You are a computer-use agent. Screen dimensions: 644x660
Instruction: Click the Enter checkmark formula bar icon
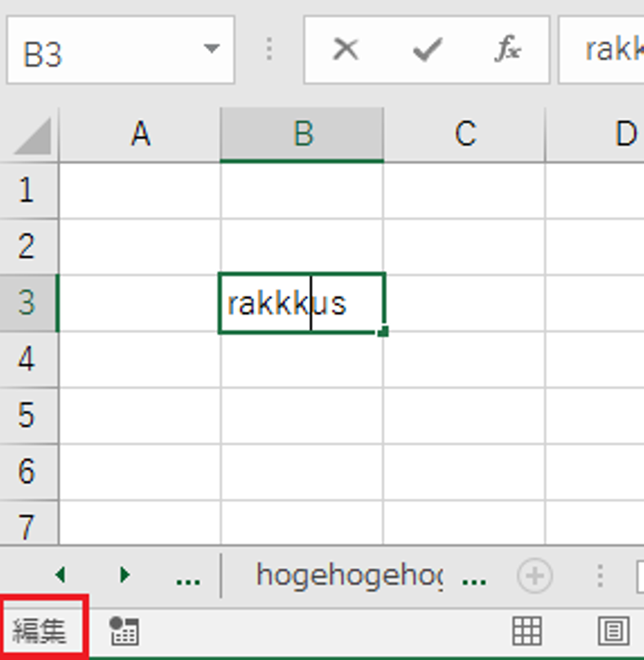point(427,49)
